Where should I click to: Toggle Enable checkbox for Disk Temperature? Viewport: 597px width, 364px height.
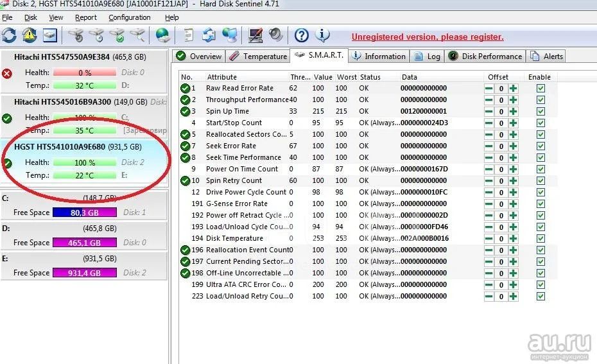541,238
